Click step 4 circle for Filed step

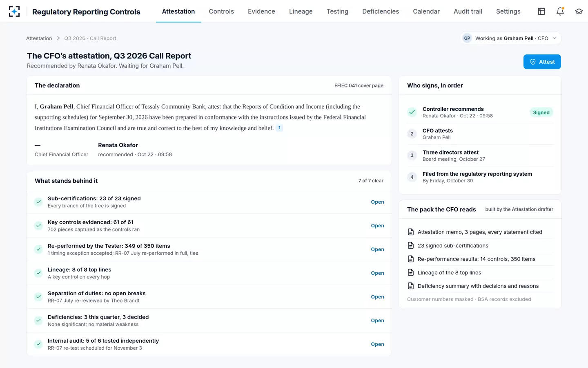[x=412, y=177]
